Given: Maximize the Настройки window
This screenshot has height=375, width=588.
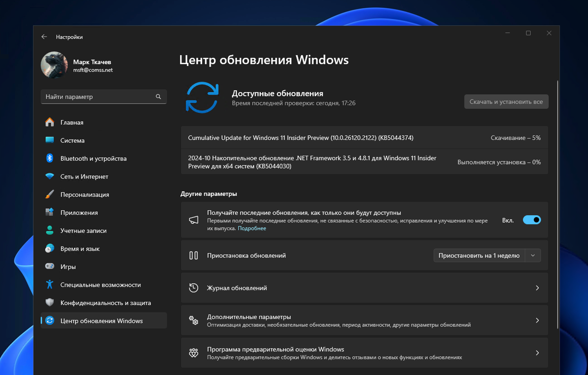Looking at the screenshot, I should point(528,33).
